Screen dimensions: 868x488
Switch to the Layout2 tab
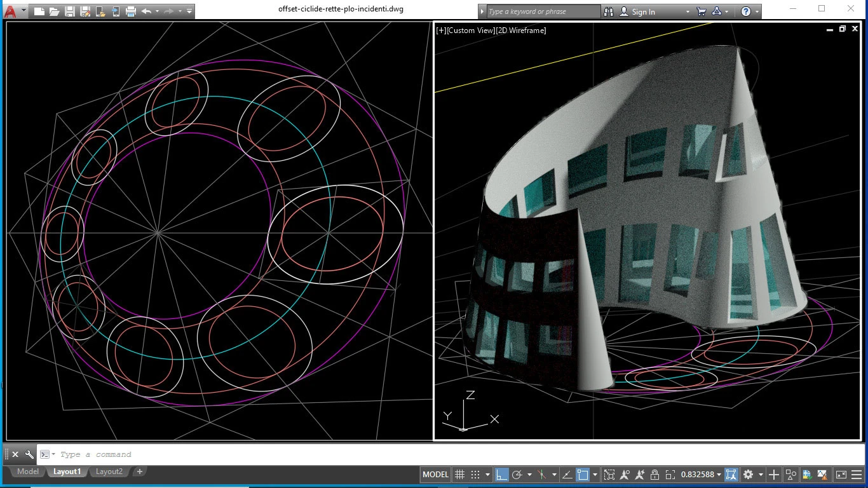coord(109,471)
